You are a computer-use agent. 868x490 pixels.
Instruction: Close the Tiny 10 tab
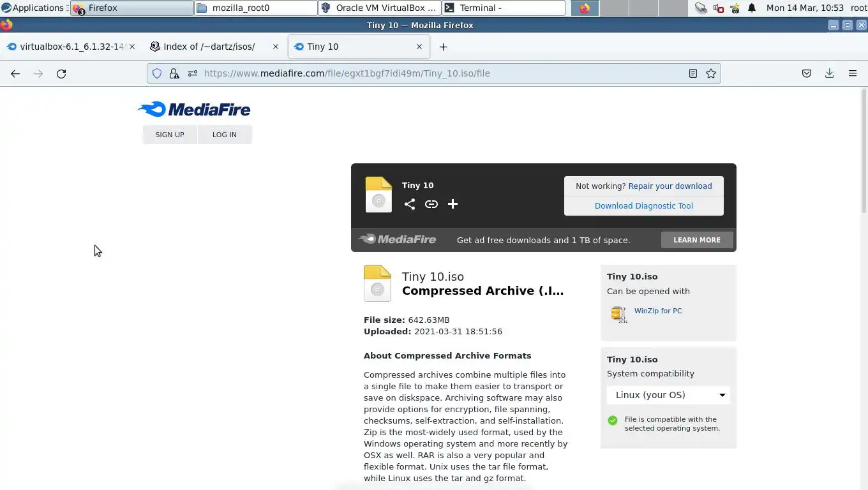pos(419,47)
